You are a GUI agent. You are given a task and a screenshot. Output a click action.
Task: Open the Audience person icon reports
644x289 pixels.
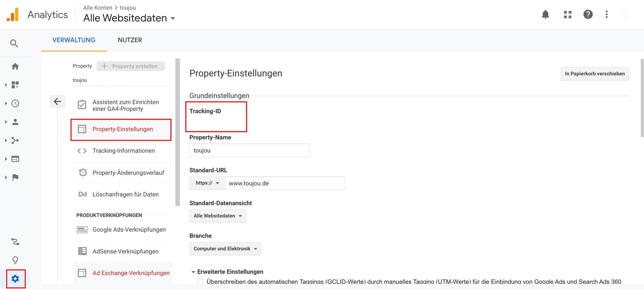click(x=15, y=122)
